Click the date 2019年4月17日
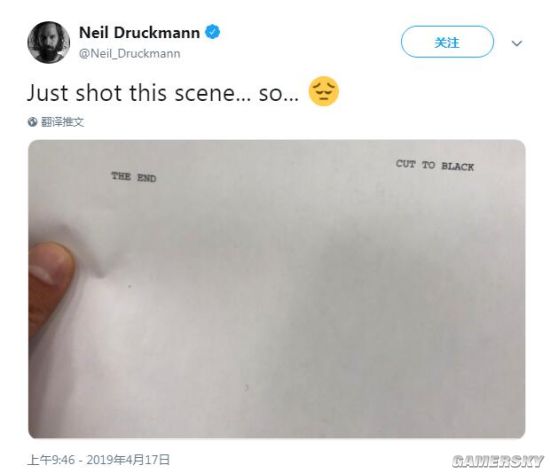 click(x=128, y=460)
